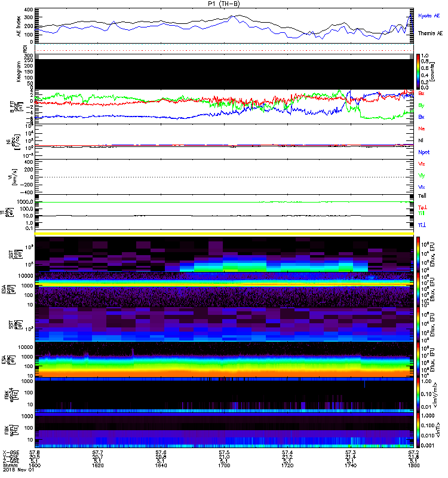Click the <|nT|> unit label
Image resolution: width=448 pixels, height=478 pixels.
click(437, 430)
